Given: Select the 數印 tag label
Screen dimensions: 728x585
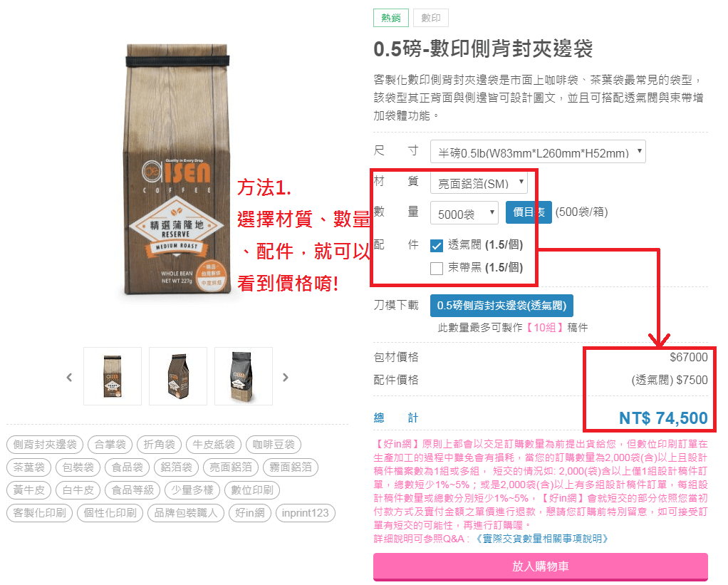Looking at the screenshot, I should click(x=430, y=18).
